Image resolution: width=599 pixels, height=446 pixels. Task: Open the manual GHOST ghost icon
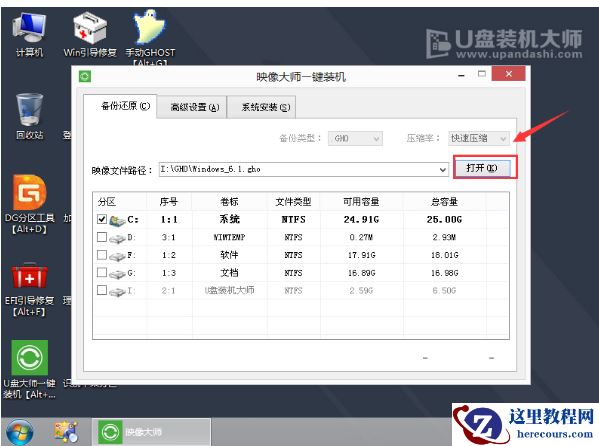(150, 27)
